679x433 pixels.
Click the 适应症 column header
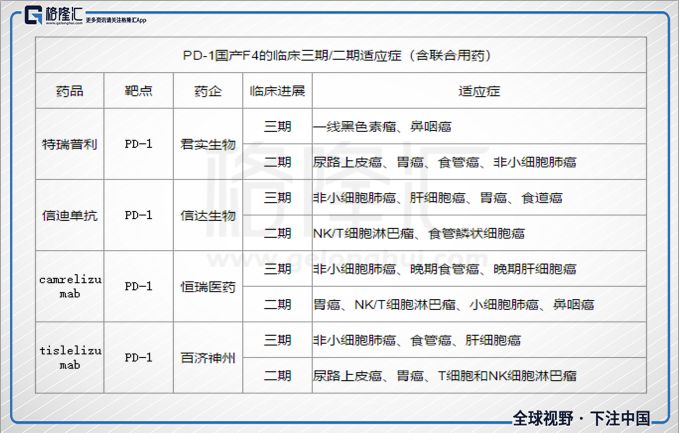pos(479,91)
